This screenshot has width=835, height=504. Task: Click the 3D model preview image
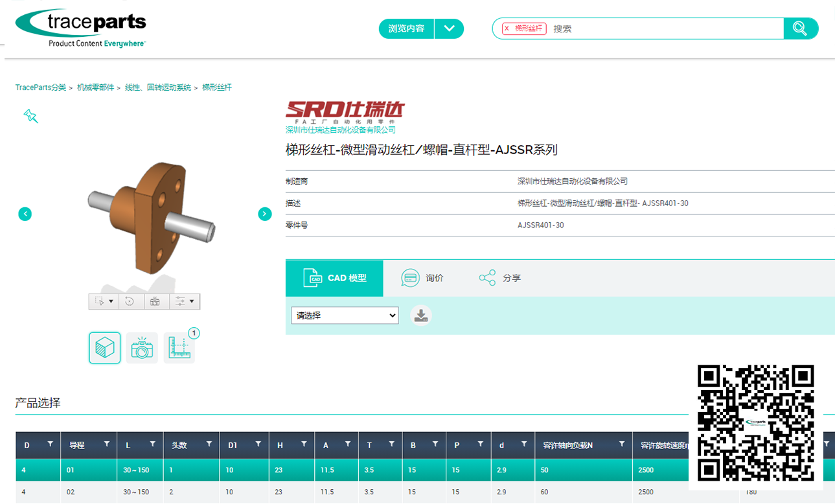pos(150,217)
